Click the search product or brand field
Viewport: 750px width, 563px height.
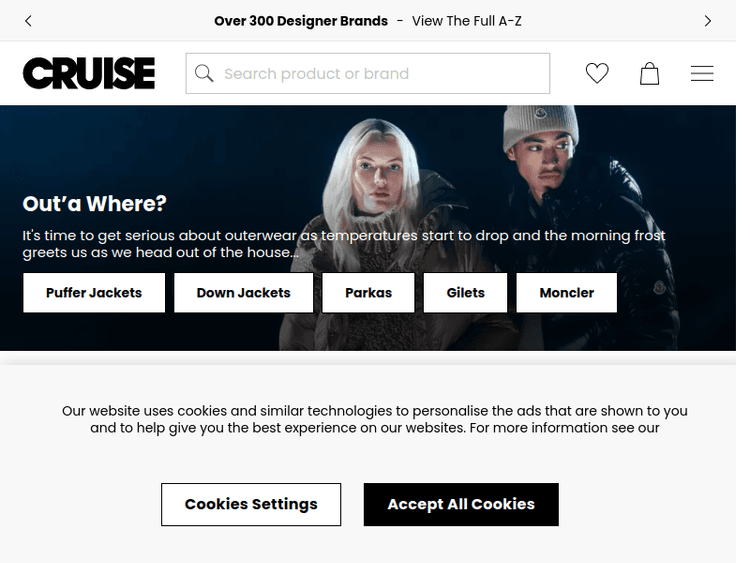coord(368,73)
